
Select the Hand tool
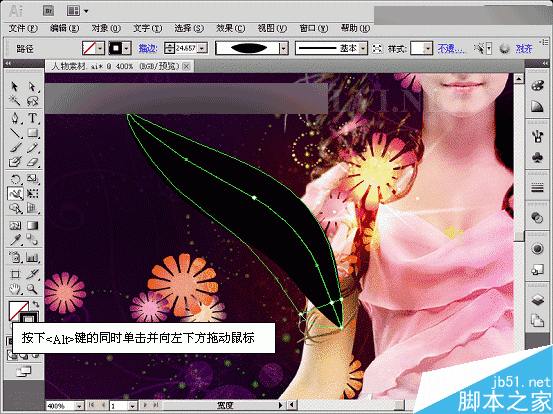click(14, 289)
